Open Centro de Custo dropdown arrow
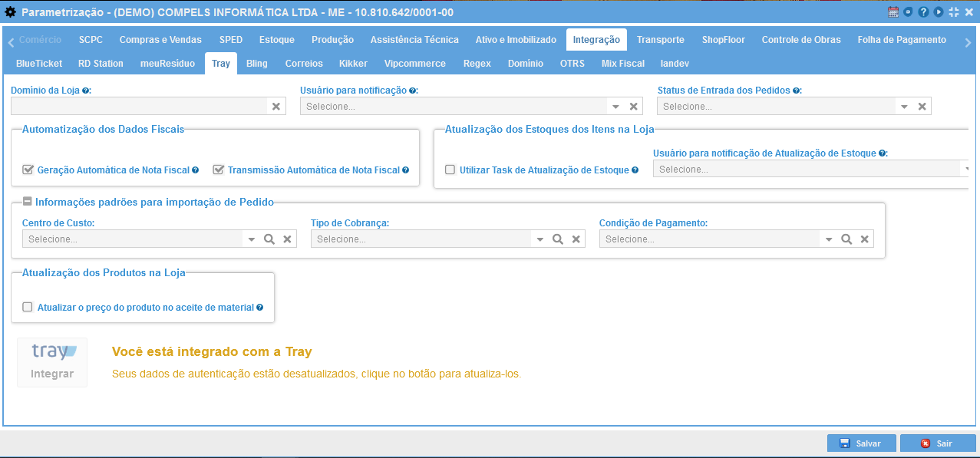Image resolution: width=980 pixels, height=458 pixels. point(252,239)
